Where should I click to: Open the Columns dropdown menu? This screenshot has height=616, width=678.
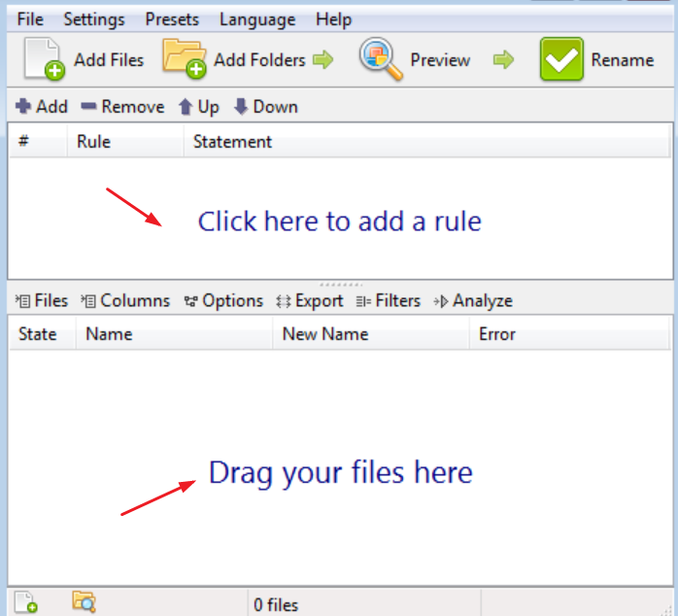[125, 300]
